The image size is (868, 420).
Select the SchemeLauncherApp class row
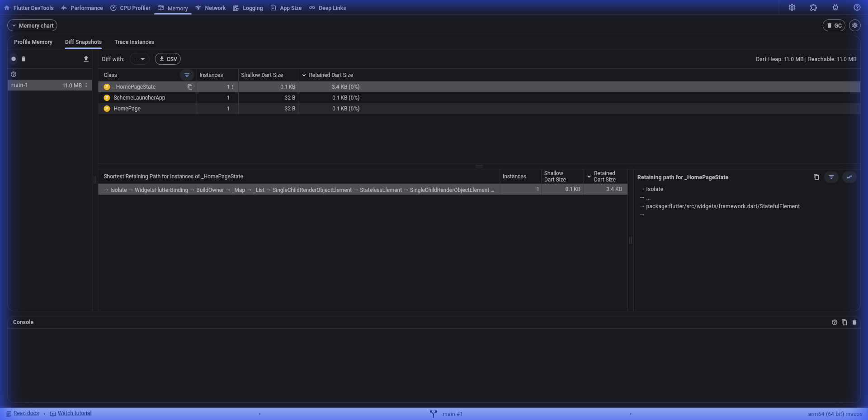click(x=139, y=98)
